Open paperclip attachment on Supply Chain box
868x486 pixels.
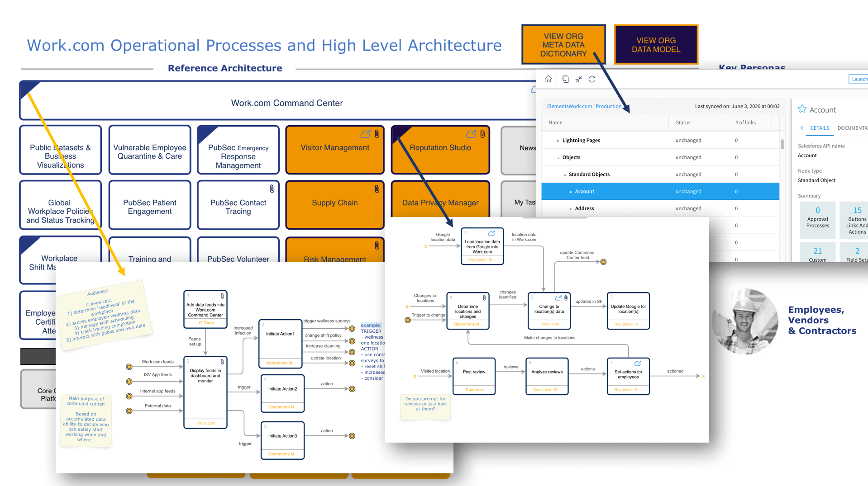tap(377, 189)
